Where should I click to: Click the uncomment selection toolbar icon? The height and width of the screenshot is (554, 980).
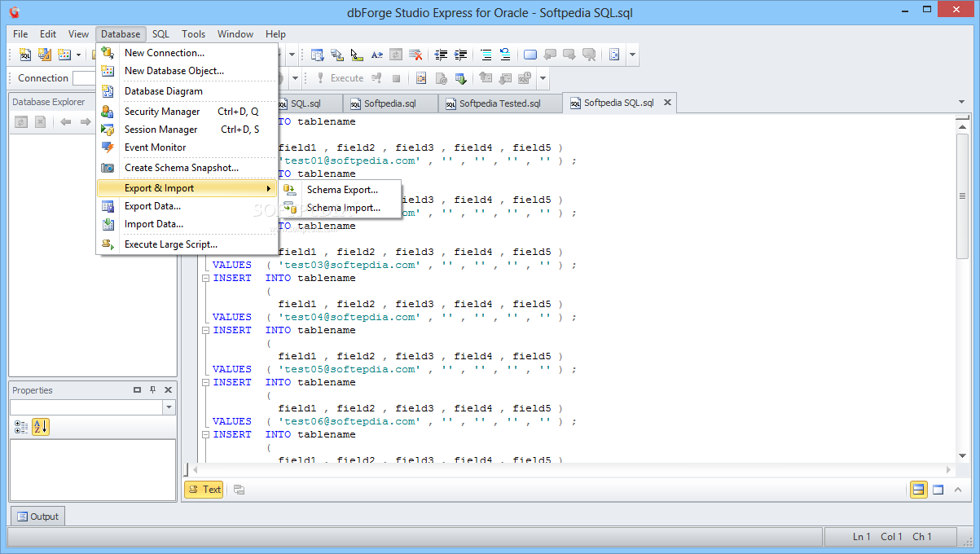[505, 55]
